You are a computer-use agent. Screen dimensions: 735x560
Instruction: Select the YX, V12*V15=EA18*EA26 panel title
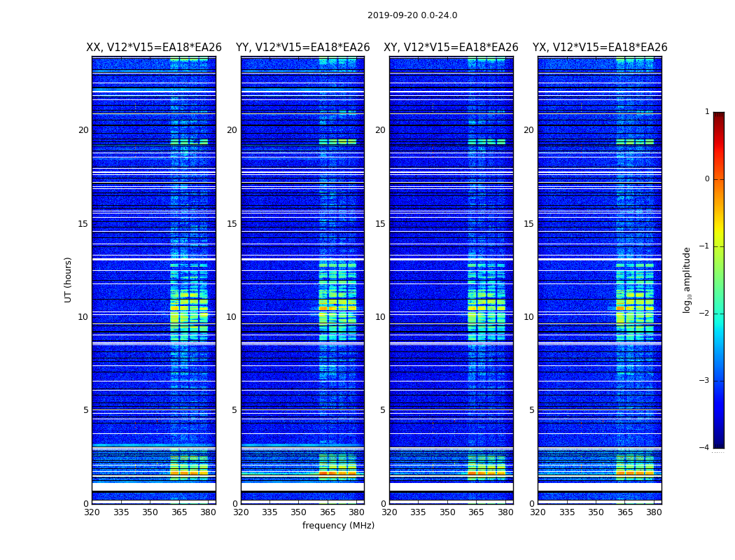tap(599, 48)
